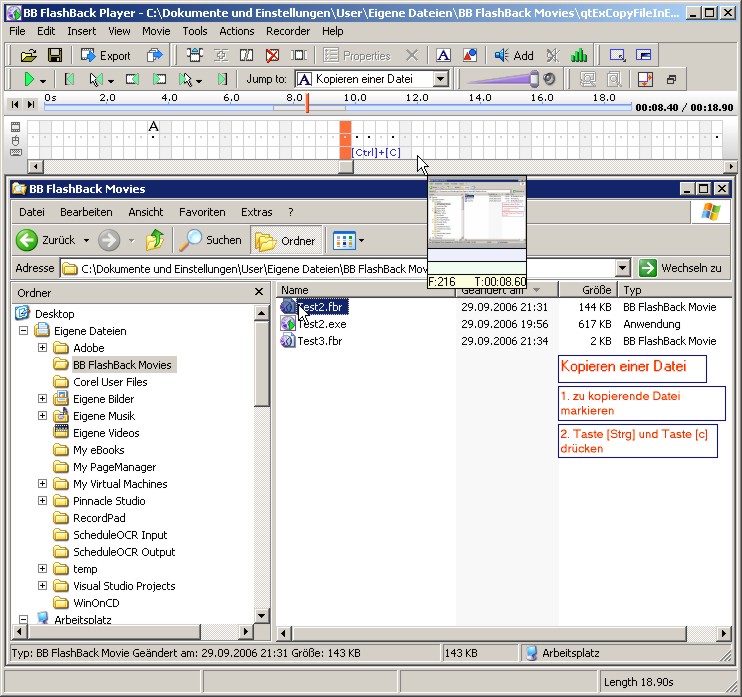Click the insert frames icon in the frame tools
Screen dimensions: 742x697
[x=194, y=55]
